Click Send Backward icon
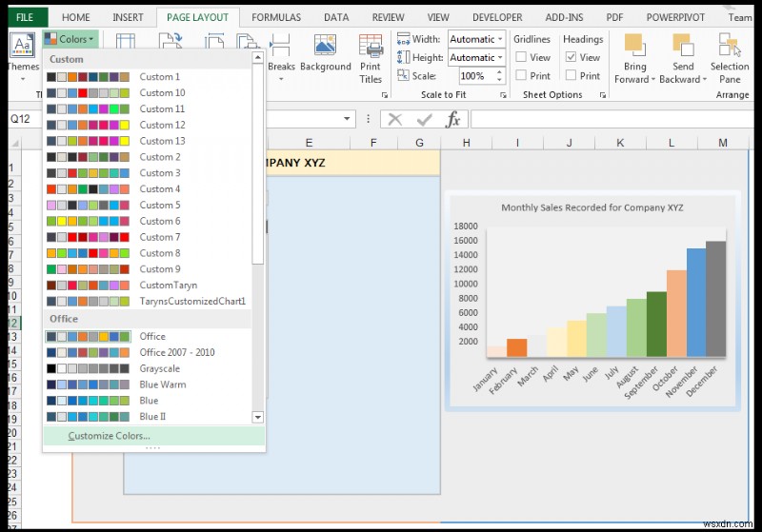This screenshot has width=762, height=532. tap(683, 45)
